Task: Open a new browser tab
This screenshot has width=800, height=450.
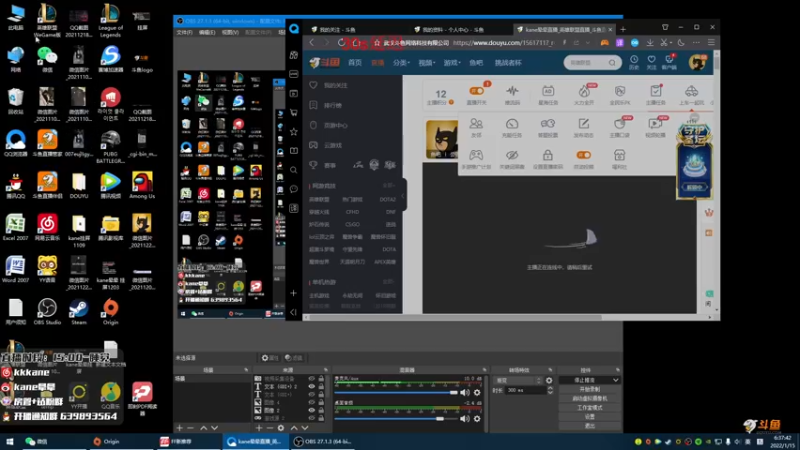Action: coord(623,30)
